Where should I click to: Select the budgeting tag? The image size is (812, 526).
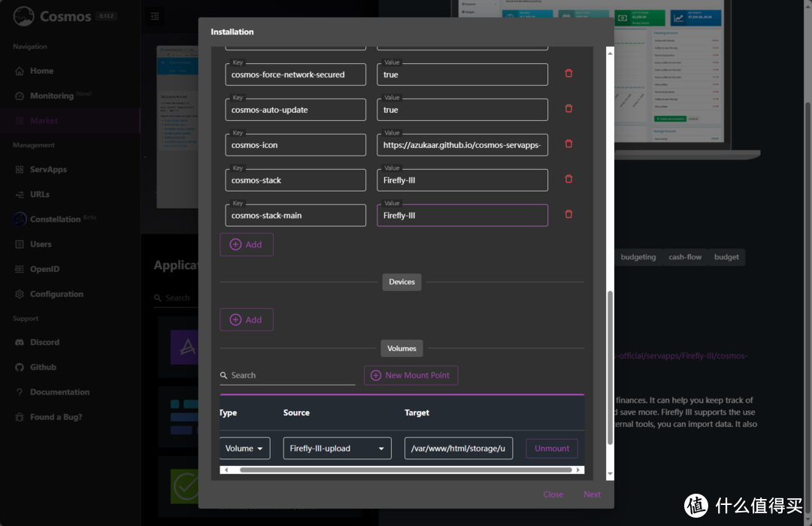638,257
